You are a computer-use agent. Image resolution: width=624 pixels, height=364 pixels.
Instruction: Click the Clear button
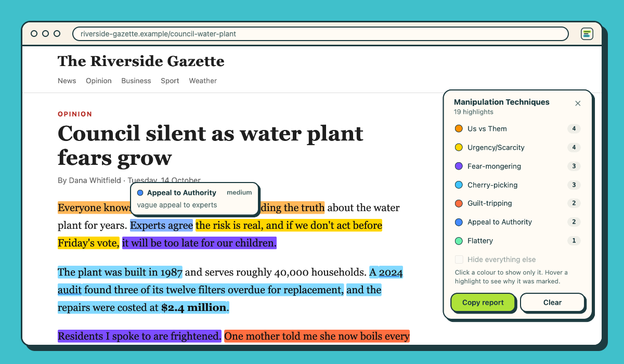pyautogui.click(x=552, y=303)
